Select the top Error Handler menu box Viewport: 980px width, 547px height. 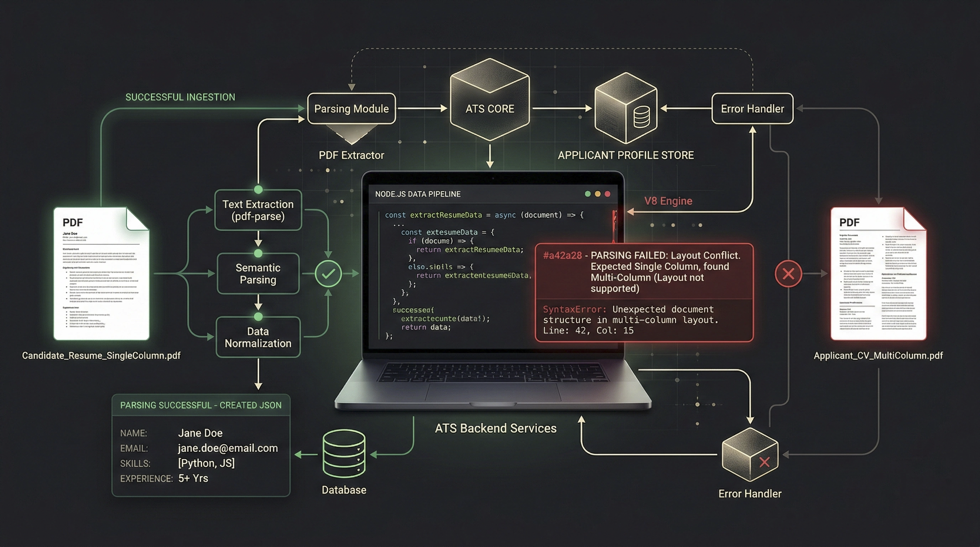point(752,108)
